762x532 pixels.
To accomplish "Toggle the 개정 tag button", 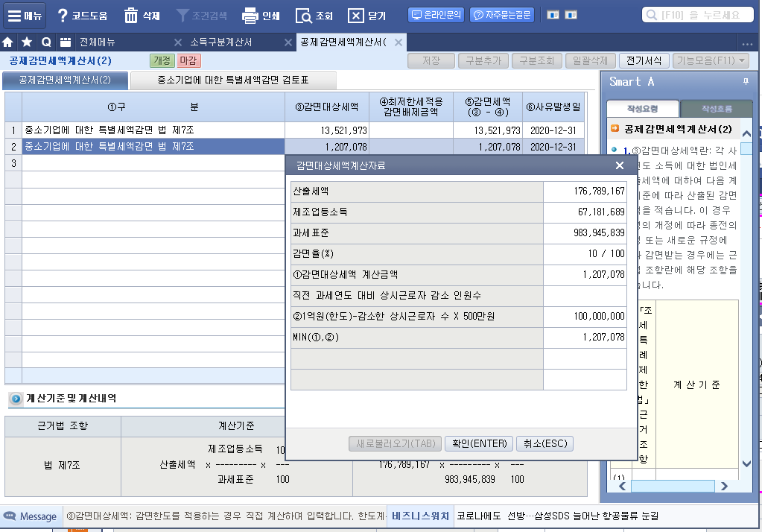I will click(x=162, y=61).
